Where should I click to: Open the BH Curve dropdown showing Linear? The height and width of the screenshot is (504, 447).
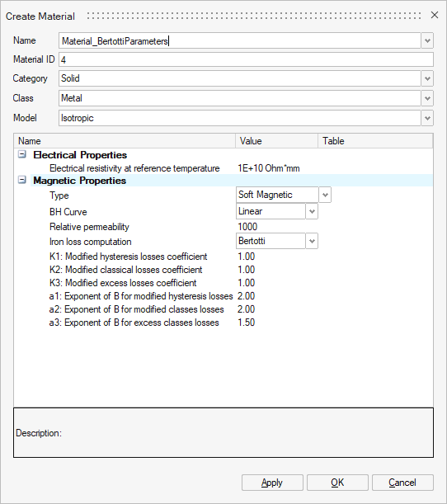point(312,211)
